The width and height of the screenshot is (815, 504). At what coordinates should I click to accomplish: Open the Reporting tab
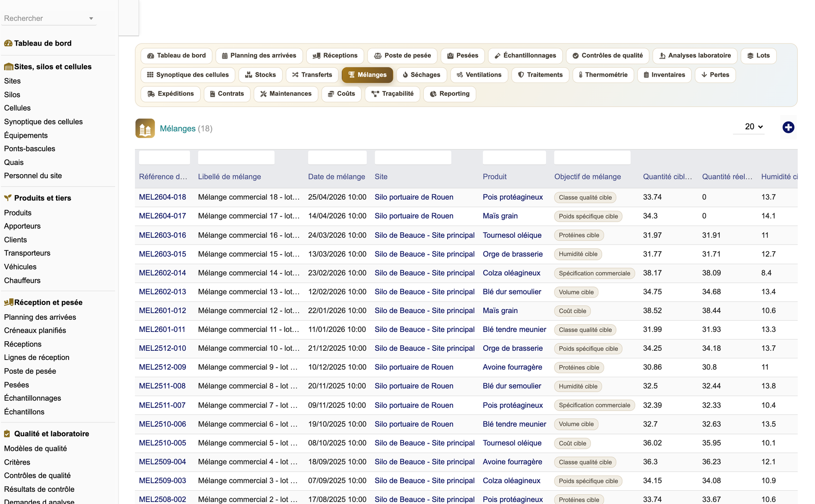[x=450, y=94]
